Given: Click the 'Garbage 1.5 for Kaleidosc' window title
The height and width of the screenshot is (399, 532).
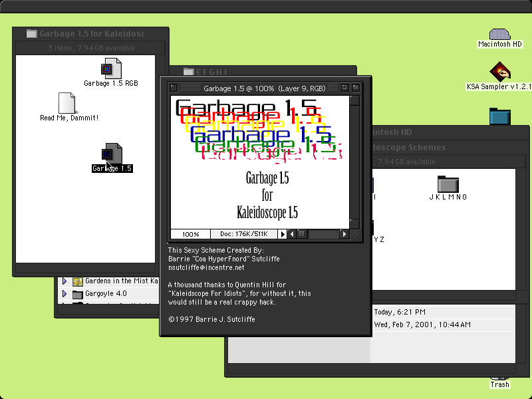Looking at the screenshot, I should [x=92, y=34].
